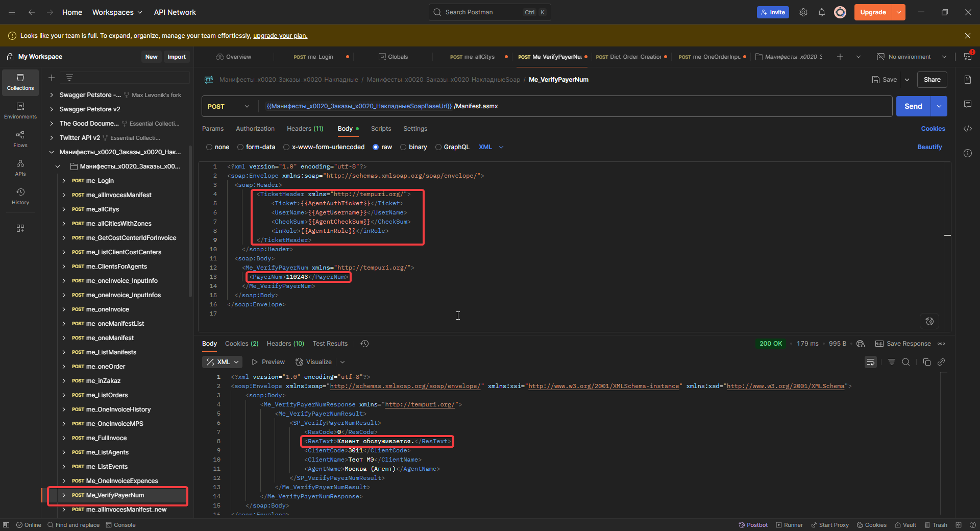Click the Cookies link near Send
Screen dimensions: 980x531
933,129
